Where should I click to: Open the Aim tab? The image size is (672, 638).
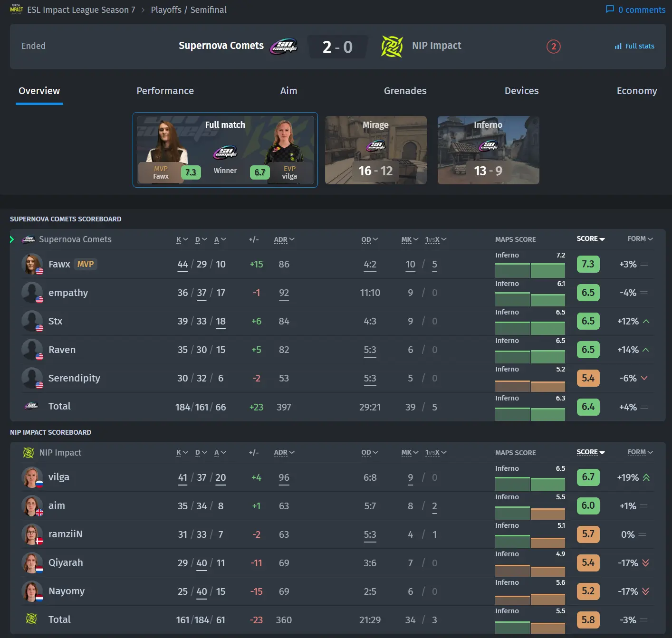pyautogui.click(x=288, y=91)
